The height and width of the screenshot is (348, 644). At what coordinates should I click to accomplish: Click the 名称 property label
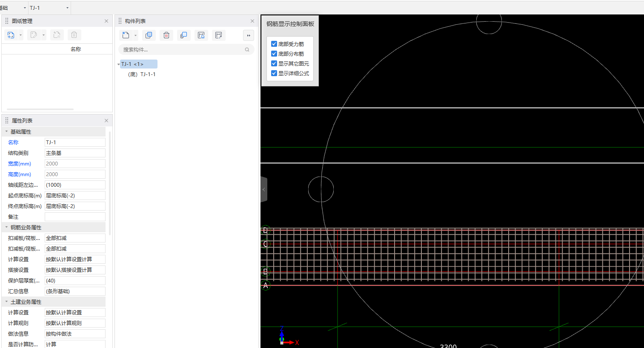[x=13, y=142]
